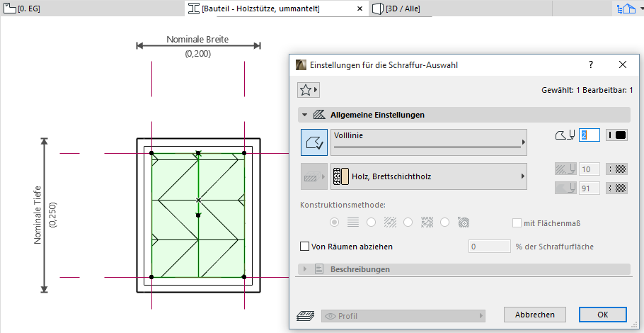Click the background pen field showing 91
The width and height of the screenshot is (644, 333).
[x=590, y=188]
